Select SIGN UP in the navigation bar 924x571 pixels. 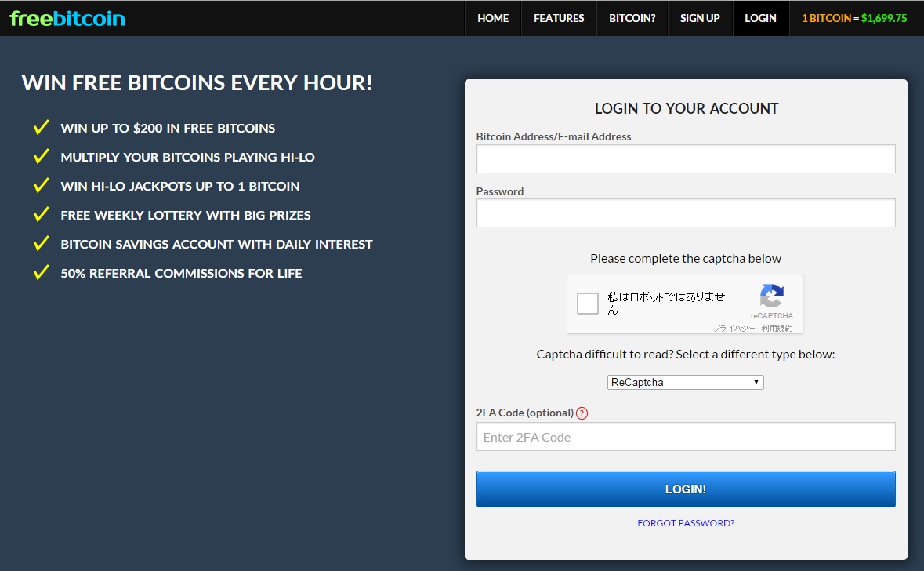click(700, 18)
